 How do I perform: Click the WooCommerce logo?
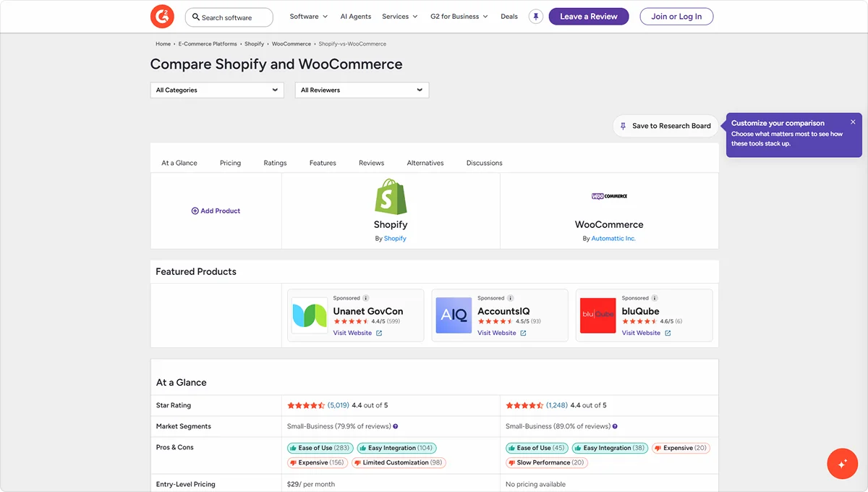click(609, 196)
